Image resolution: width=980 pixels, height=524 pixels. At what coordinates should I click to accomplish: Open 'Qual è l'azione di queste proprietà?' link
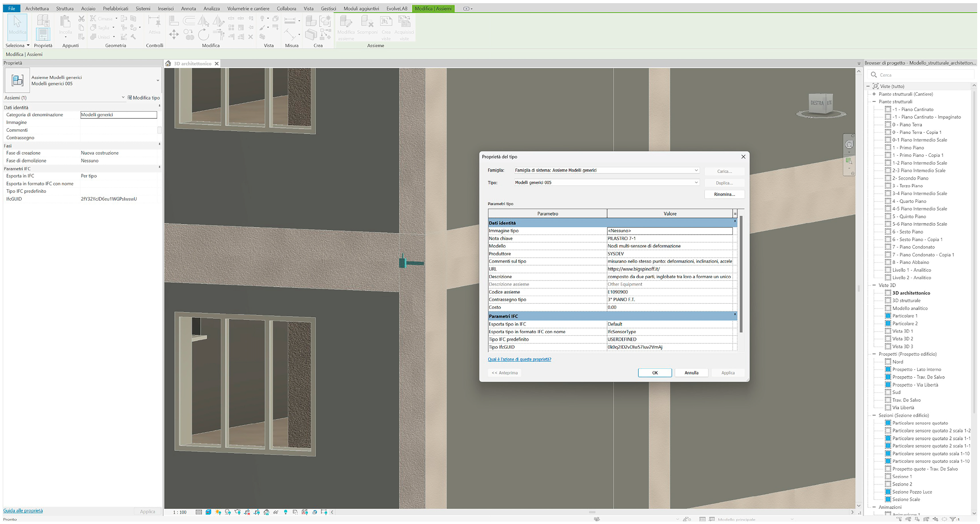point(519,359)
